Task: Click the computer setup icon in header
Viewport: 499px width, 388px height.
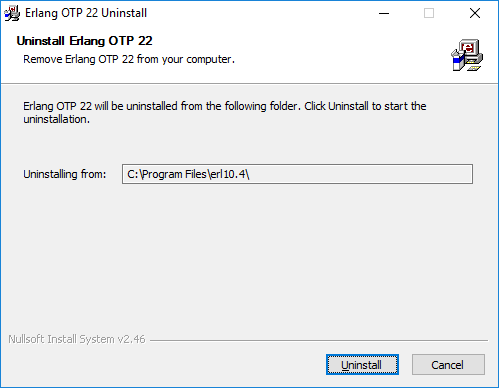Action: [467, 55]
